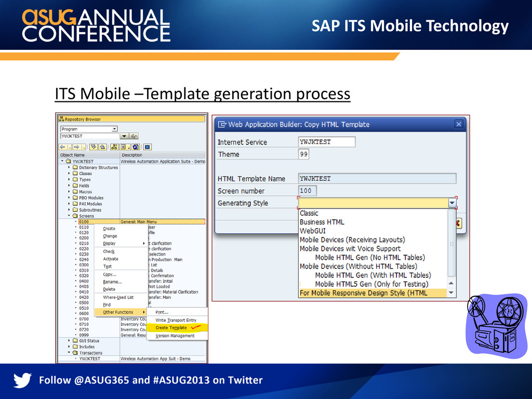Open the Generating Style dropdown arrow
This screenshot has height=399, width=532.
pyautogui.click(x=452, y=203)
